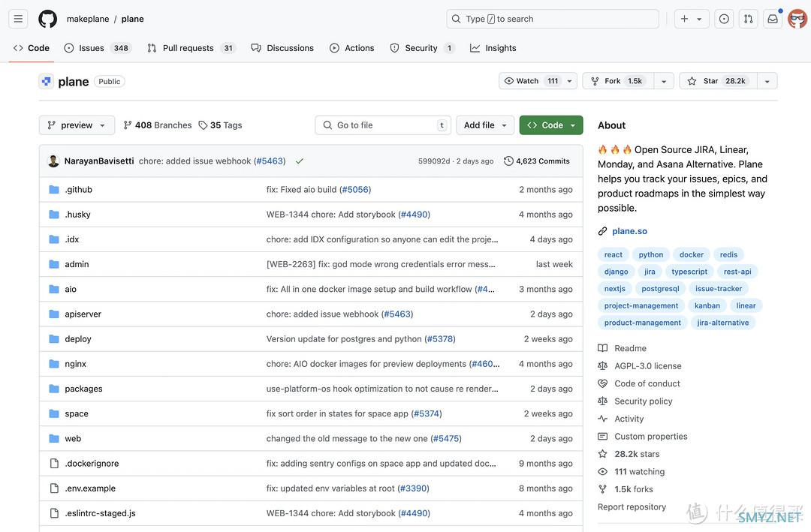Switch to the Code tab
811x532 pixels.
[32, 47]
